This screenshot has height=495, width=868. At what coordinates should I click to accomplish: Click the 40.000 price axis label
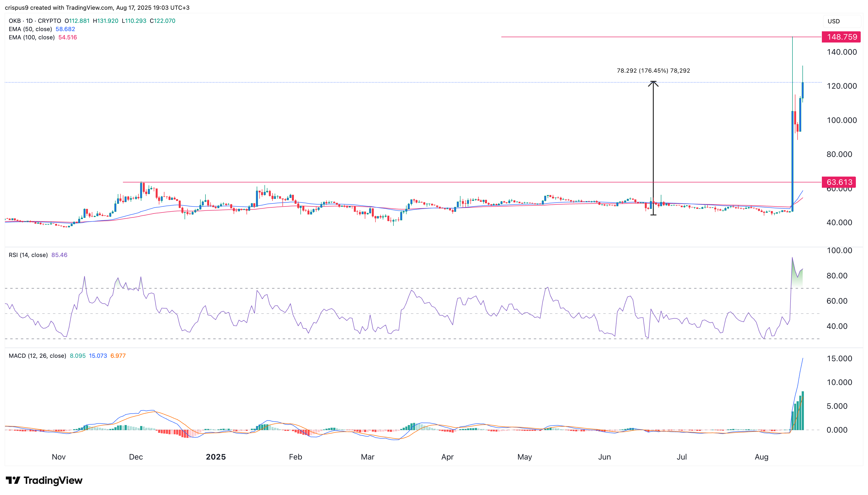839,223
